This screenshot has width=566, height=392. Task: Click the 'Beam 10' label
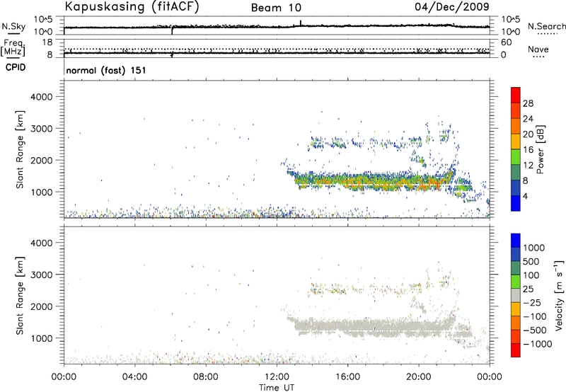276,8
